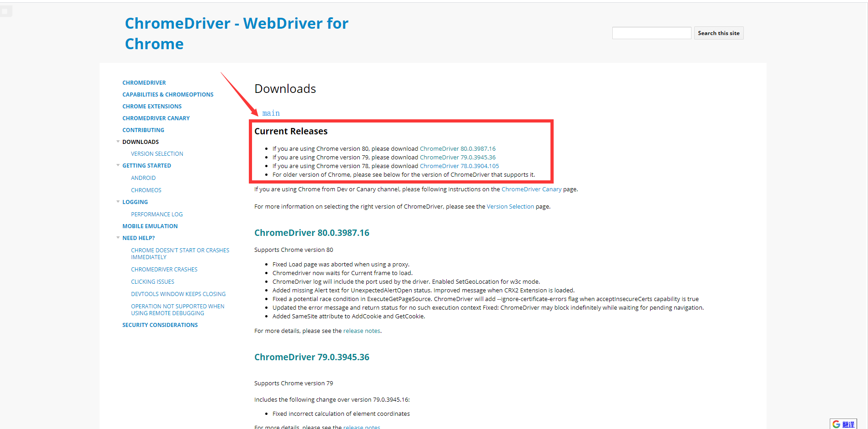Focus the site search input field
The height and width of the screenshot is (429, 868).
pyautogui.click(x=651, y=33)
